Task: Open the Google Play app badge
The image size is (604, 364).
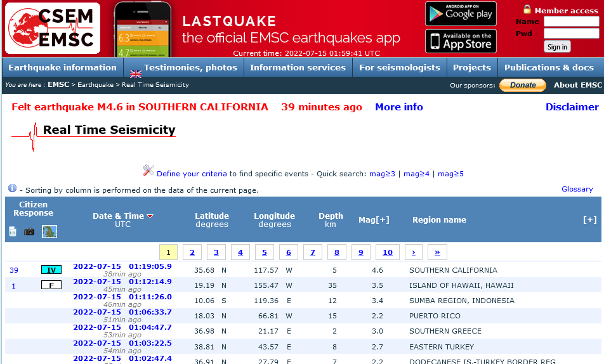Action: 461,14
